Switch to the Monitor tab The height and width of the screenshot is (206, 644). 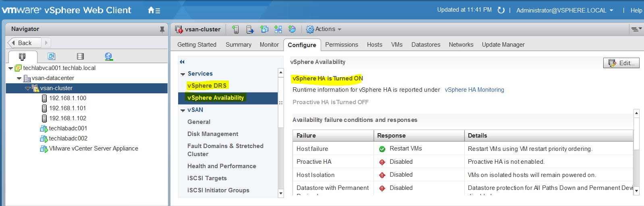pos(269,45)
